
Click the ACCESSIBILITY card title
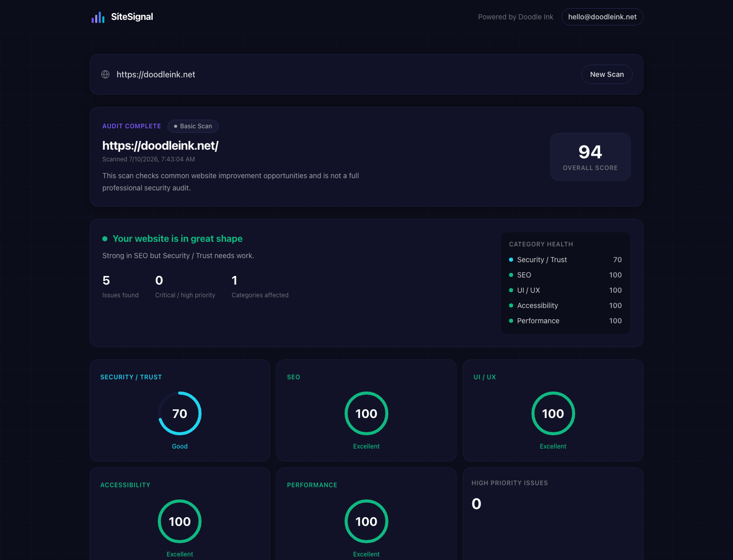[125, 485]
